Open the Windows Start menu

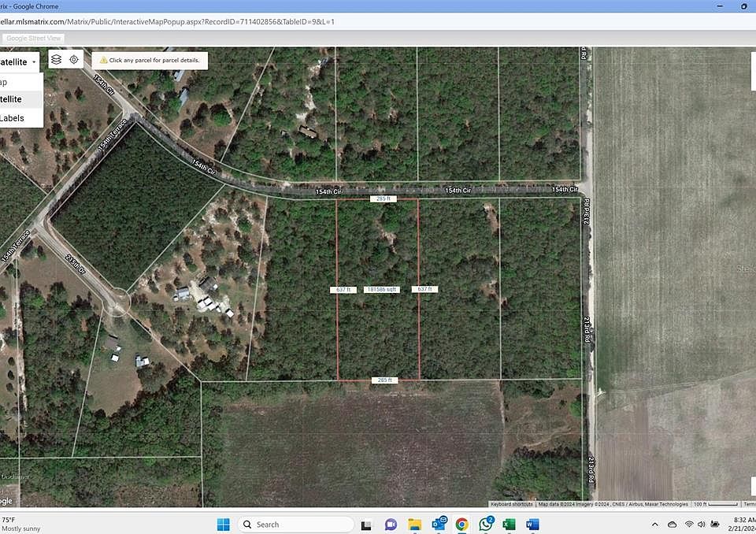tap(223, 525)
